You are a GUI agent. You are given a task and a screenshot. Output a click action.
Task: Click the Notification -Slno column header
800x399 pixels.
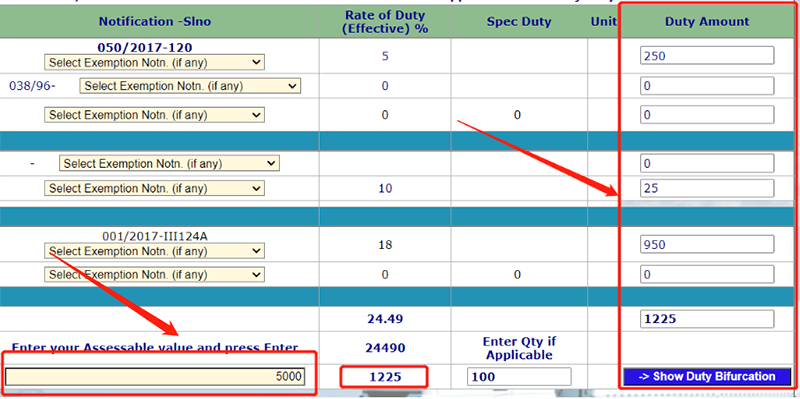pos(155,21)
